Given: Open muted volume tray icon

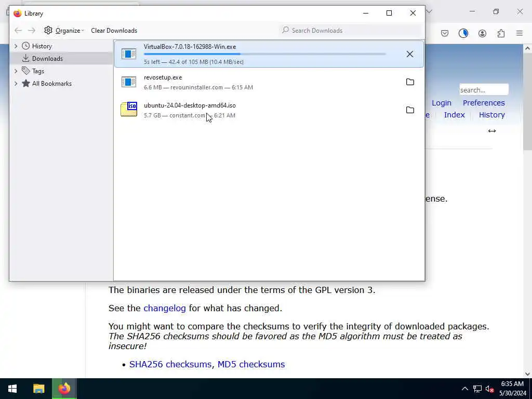Looking at the screenshot, I should pos(489,389).
